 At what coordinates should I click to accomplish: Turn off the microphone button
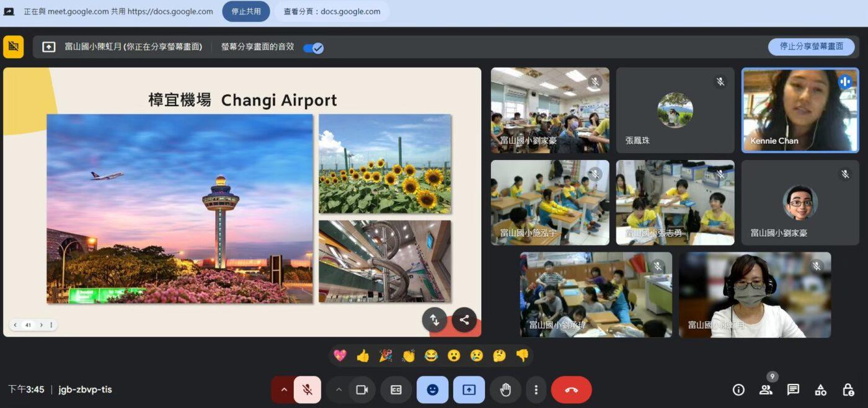(307, 390)
